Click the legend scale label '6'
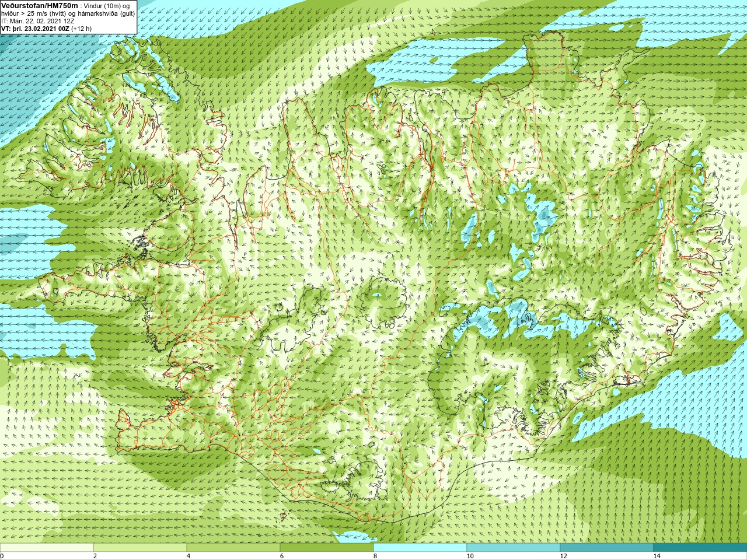 (282, 556)
